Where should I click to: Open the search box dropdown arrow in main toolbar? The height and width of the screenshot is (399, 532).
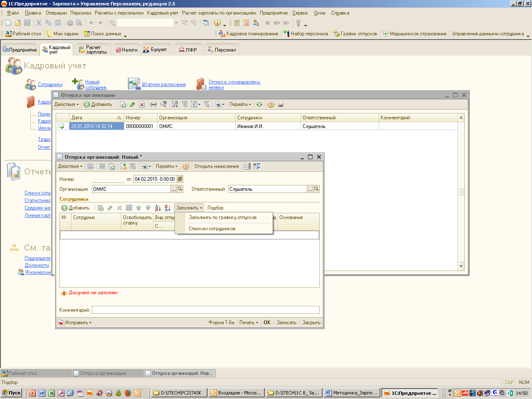point(176,23)
